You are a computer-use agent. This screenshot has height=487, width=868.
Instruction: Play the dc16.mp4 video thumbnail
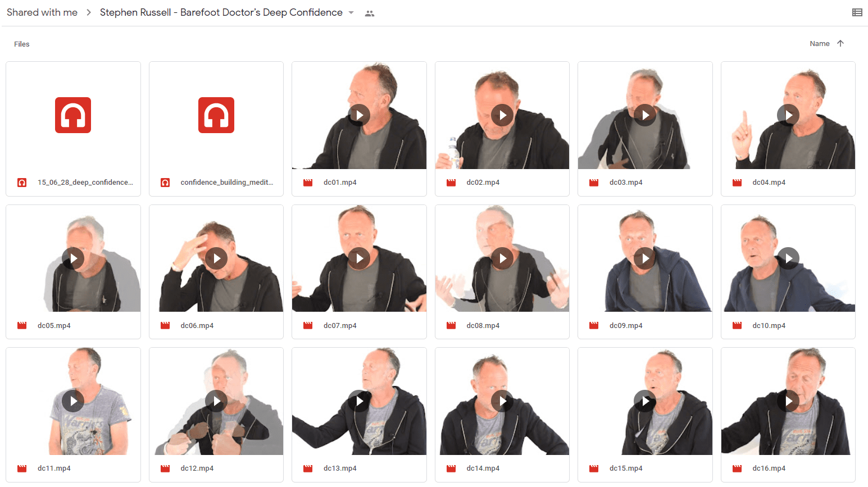[788, 401]
